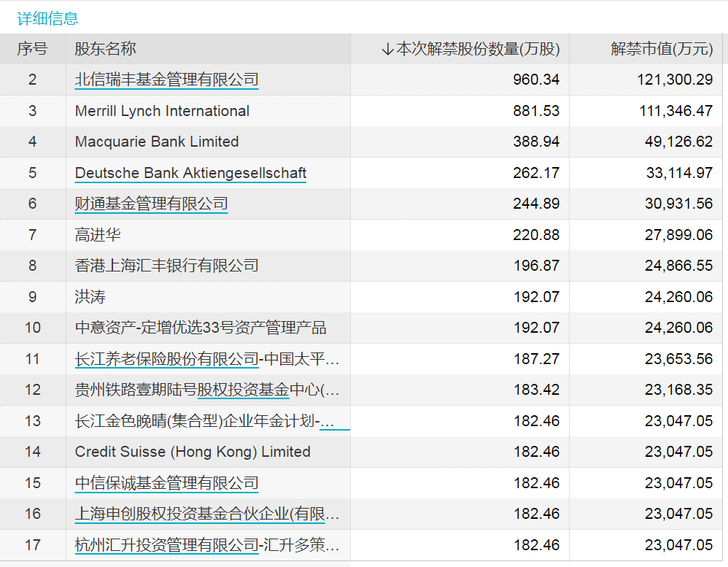Open 财通基金管理有限公司 link
The height and width of the screenshot is (567, 728).
click(x=151, y=204)
